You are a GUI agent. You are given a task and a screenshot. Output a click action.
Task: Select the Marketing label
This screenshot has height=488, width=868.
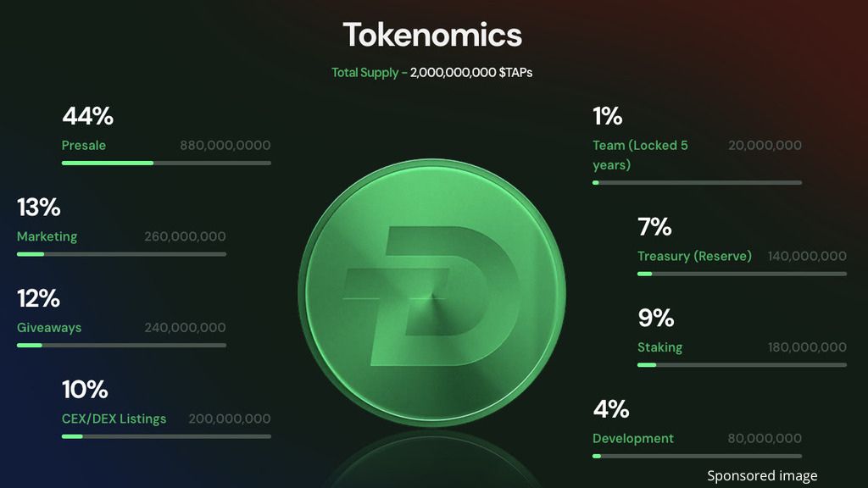pos(47,236)
